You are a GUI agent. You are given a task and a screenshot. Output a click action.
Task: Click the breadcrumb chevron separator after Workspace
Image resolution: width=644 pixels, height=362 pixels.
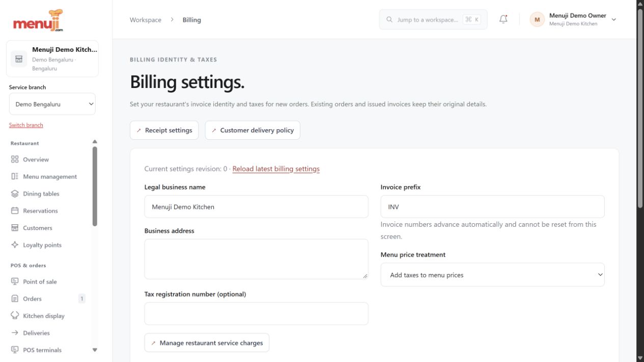[172, 20]
